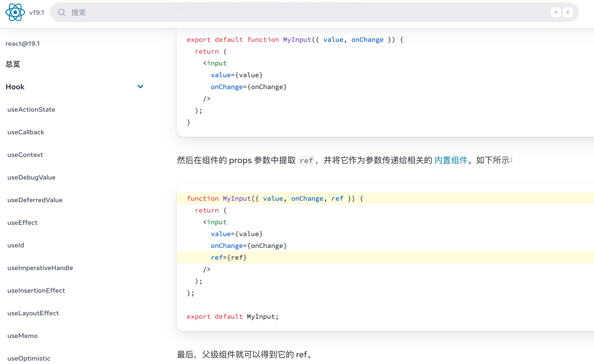Click the React logo icon

pos(15,12)
